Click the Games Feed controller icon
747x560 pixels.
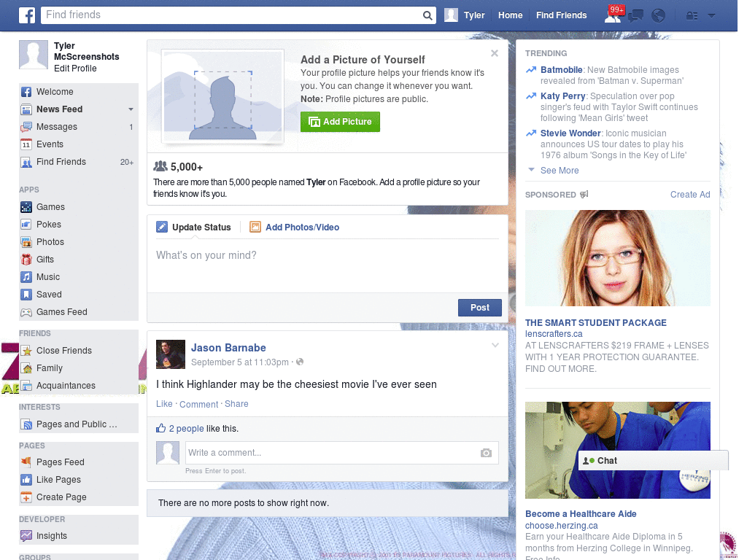coord(26,312)
